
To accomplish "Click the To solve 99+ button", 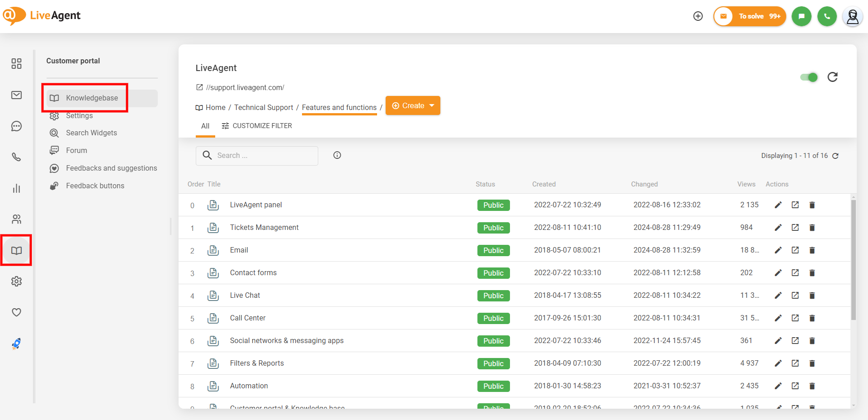I will point(750,16).
